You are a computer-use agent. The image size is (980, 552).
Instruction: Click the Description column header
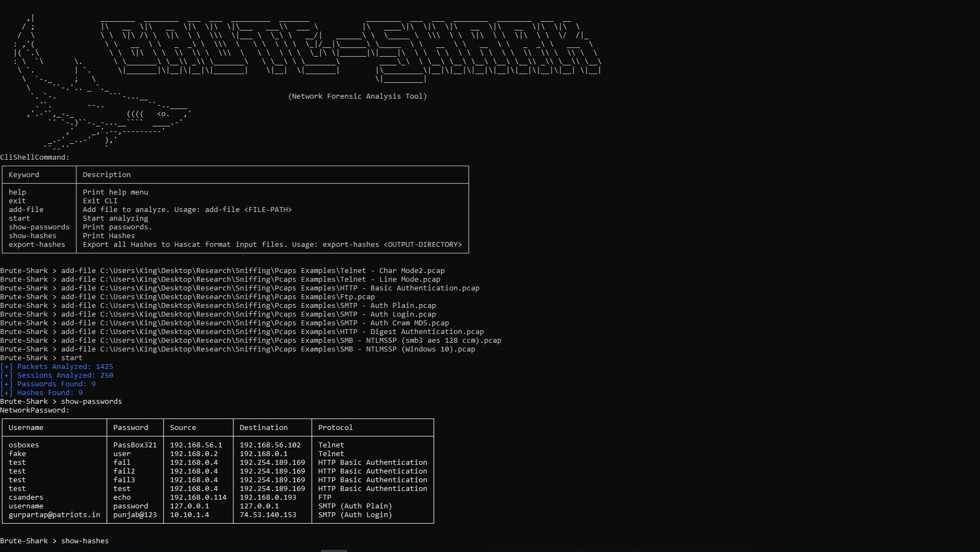pyautogui.click(x=107, y=175)
